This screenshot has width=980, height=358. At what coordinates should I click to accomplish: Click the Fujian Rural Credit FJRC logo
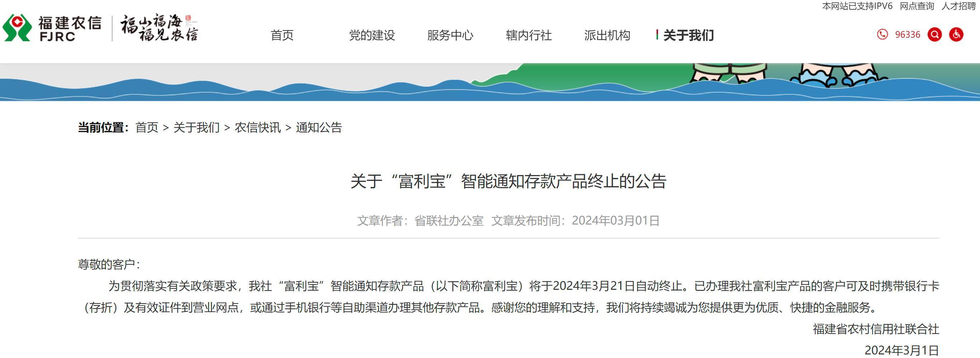click(x=52, y=28)
